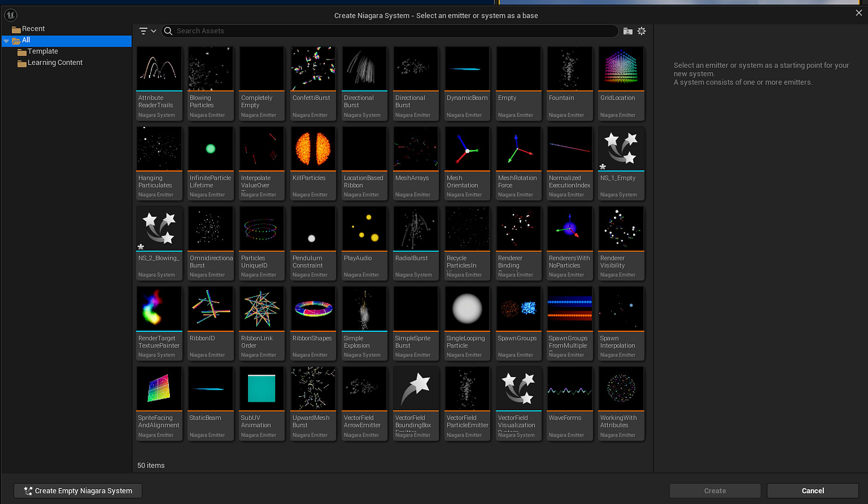Click the folder icon beside the search bar
This screenshot has height=504, width=868.
click(x=628, y=31)
